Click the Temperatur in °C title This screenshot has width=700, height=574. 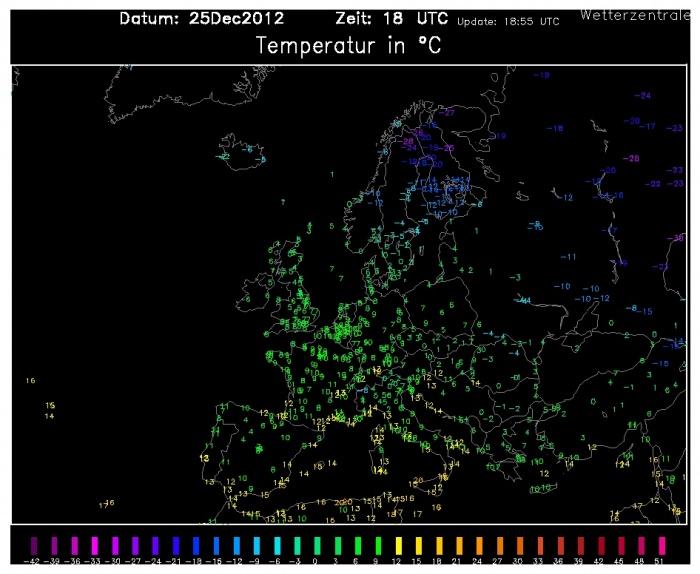[349, 46]
